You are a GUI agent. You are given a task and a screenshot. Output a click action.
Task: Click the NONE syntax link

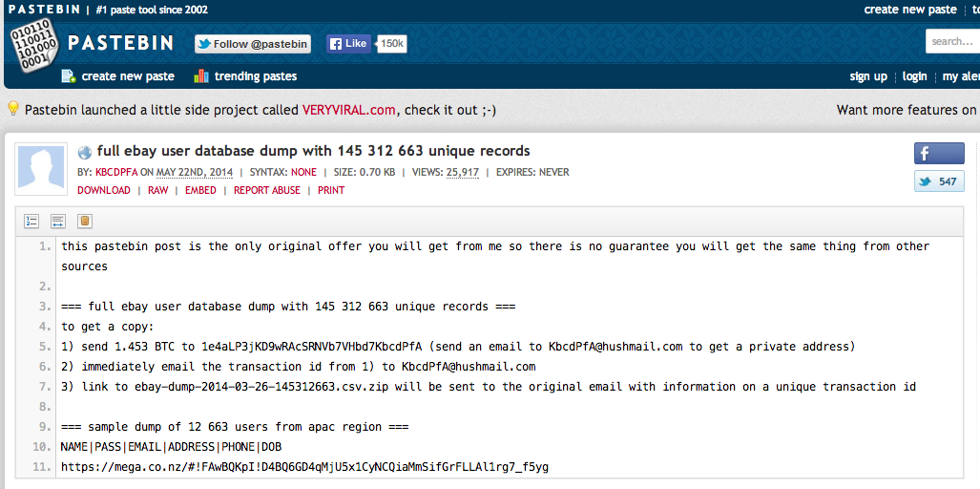(x=303, y=172)
